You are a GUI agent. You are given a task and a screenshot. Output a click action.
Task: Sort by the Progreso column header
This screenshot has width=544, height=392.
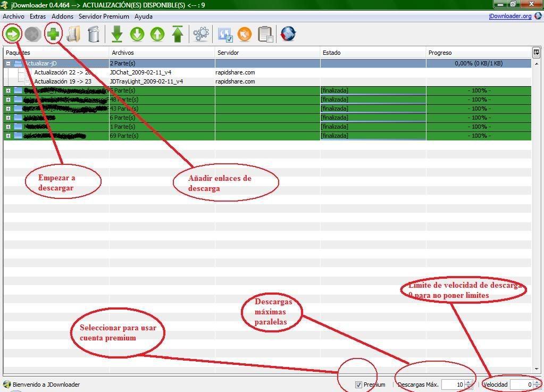click(479, 53)
